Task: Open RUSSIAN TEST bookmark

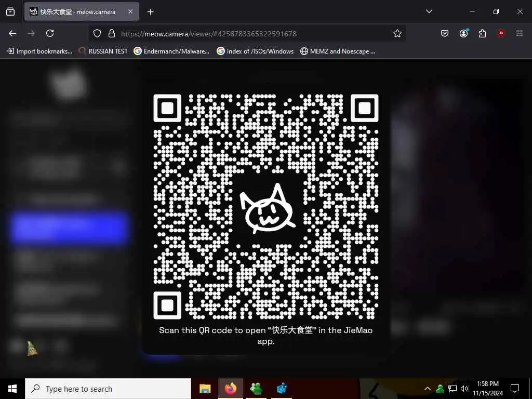Action: point(103,51)
